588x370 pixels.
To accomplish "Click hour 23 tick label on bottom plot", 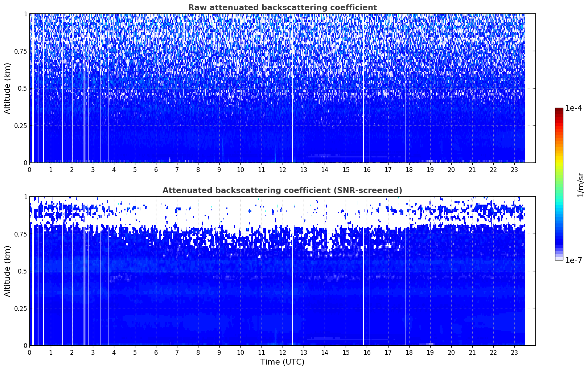I will (514, 352).
